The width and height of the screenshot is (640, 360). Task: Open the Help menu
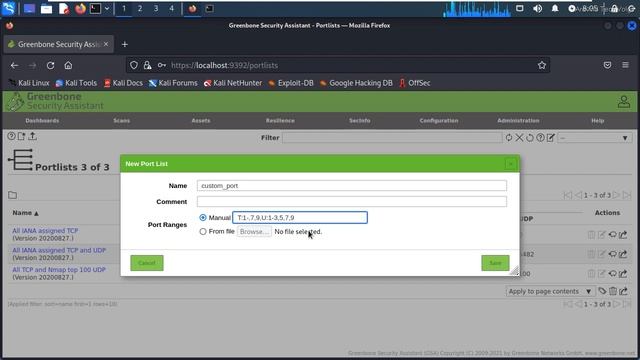598,121
